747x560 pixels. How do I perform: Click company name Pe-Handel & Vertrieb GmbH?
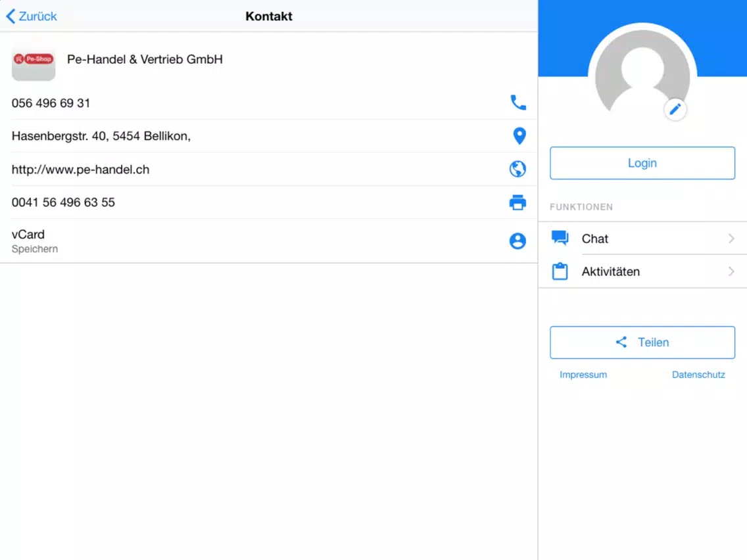coord(145,60)
